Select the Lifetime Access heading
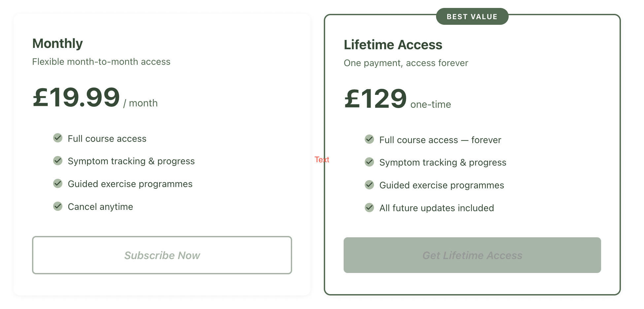644x309 pixels. coord(393,45)
